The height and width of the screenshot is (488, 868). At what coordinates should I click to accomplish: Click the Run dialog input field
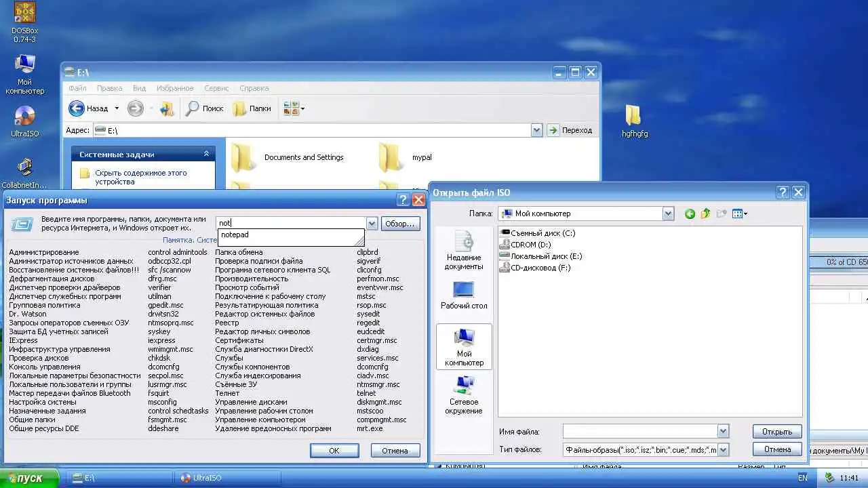click(x=292, y=223)
